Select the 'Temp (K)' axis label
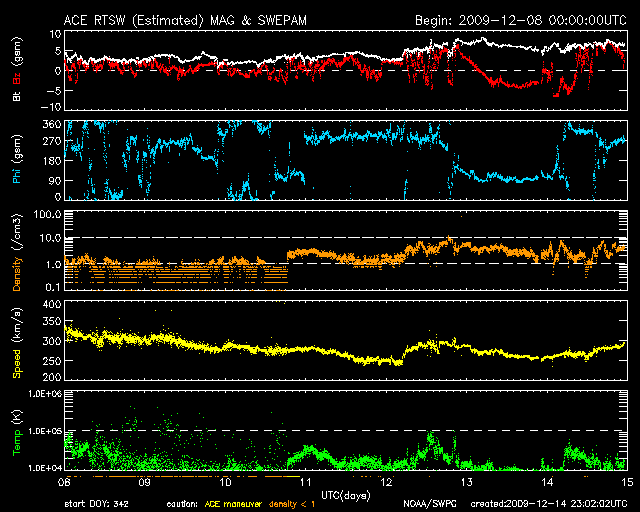 (17, 433)
